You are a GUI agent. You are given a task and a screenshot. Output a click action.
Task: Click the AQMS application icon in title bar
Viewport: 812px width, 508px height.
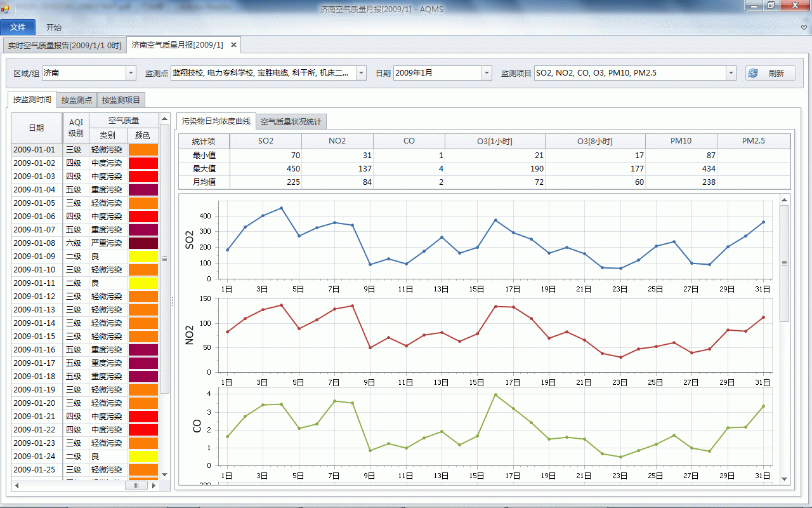click(x=5, y=10)
